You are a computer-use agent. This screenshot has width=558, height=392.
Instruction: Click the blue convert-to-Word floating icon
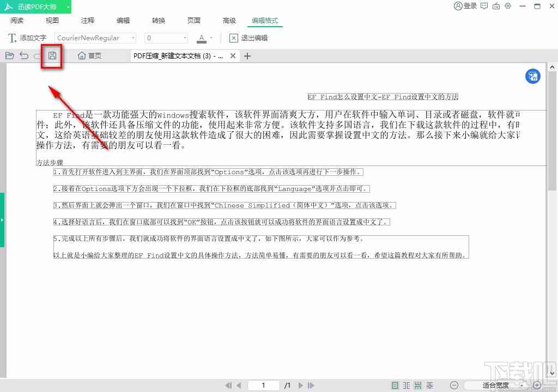pyautogui.click(x=533, y=76)
